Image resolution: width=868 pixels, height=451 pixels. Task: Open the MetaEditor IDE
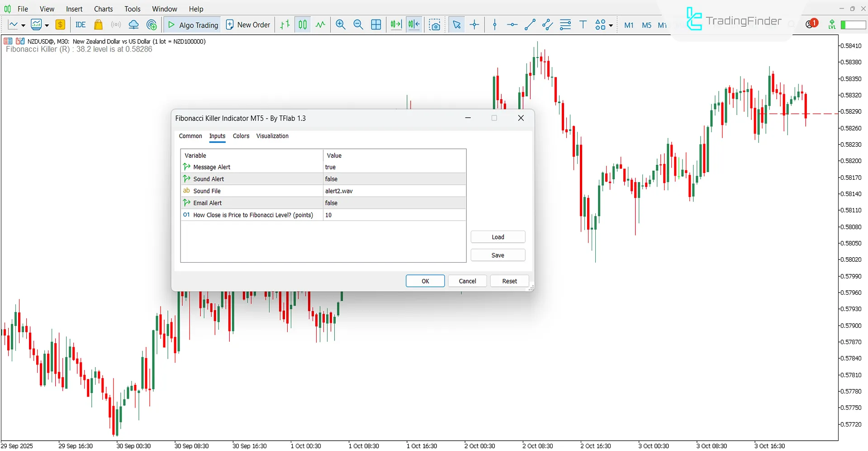coord(81,24)
